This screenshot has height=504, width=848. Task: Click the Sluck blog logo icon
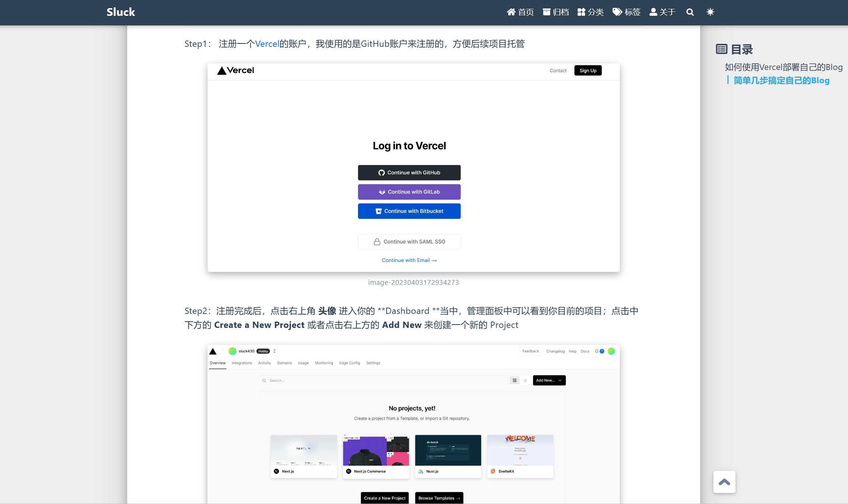tap(119, 11)
